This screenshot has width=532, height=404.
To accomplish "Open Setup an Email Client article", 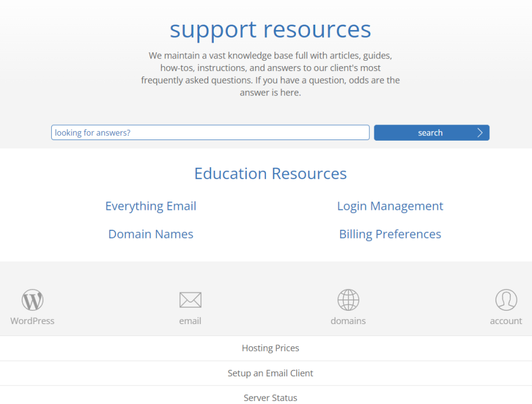I will click(x=270, y=373).
